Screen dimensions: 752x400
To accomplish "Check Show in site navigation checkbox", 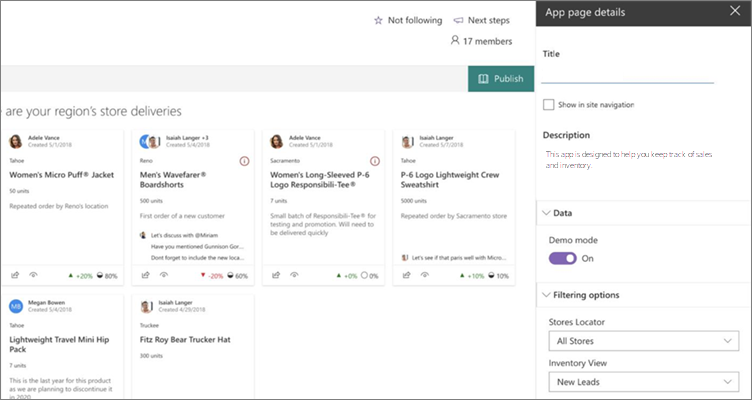I will [548, 105].
